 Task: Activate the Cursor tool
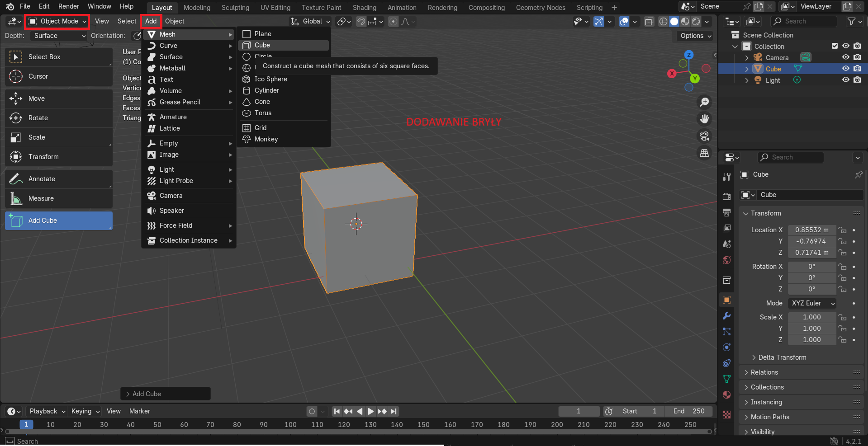(59, 76)
